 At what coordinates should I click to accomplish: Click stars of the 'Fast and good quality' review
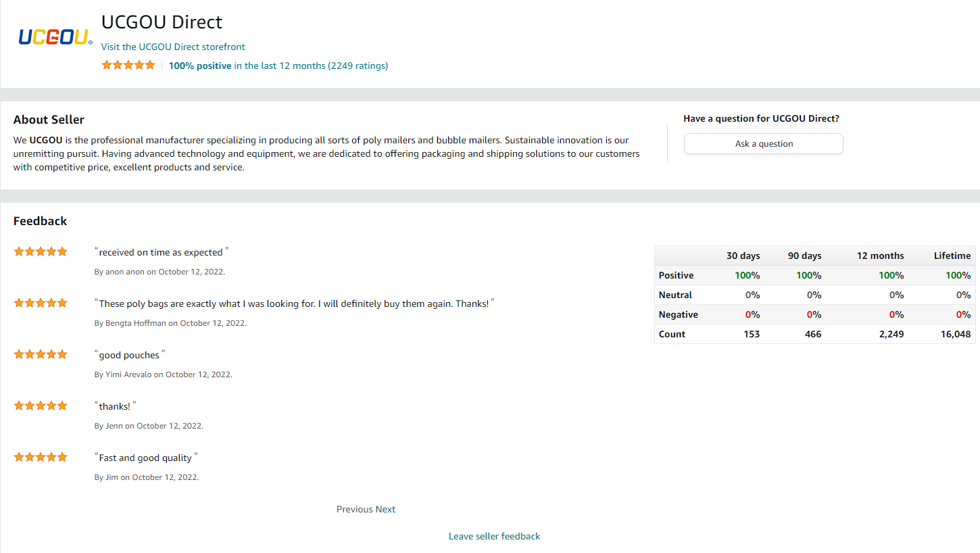pyautogui.click(x=41, y=457)
